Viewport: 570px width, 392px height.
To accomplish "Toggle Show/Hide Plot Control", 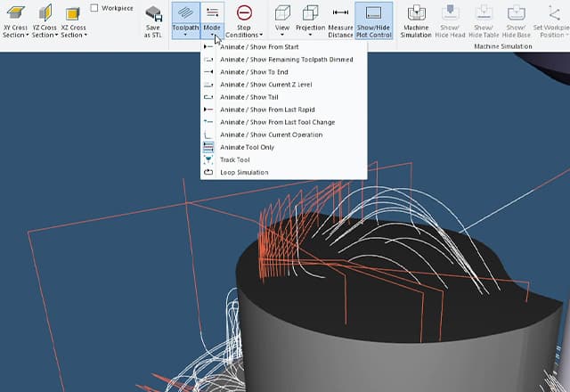I will point(372,13).
